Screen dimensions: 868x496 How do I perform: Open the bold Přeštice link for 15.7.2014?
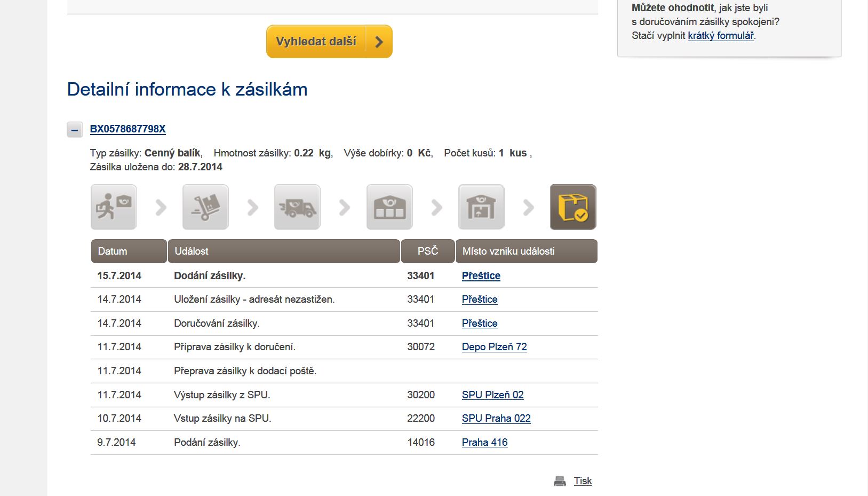pyautogui.click(x=481, y=275)
